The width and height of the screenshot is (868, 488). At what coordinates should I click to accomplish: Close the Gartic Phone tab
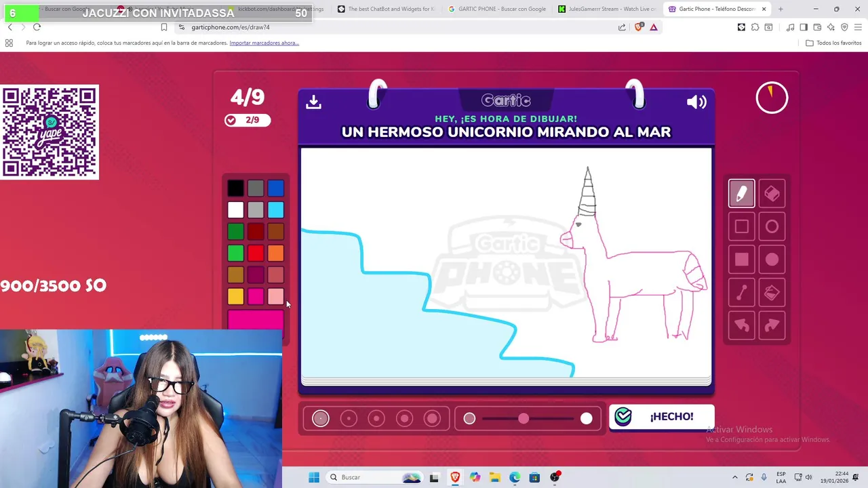point(764,9)
